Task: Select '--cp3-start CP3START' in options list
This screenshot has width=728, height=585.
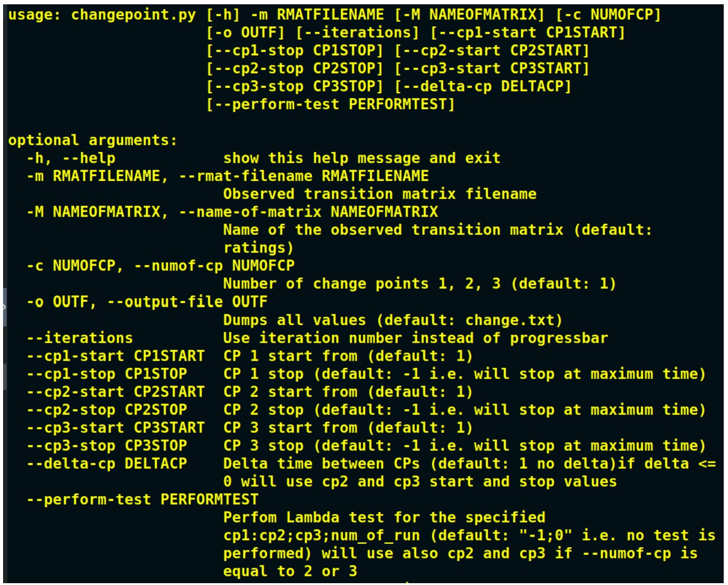Action: pyautogui.click(x=115, y=427)
